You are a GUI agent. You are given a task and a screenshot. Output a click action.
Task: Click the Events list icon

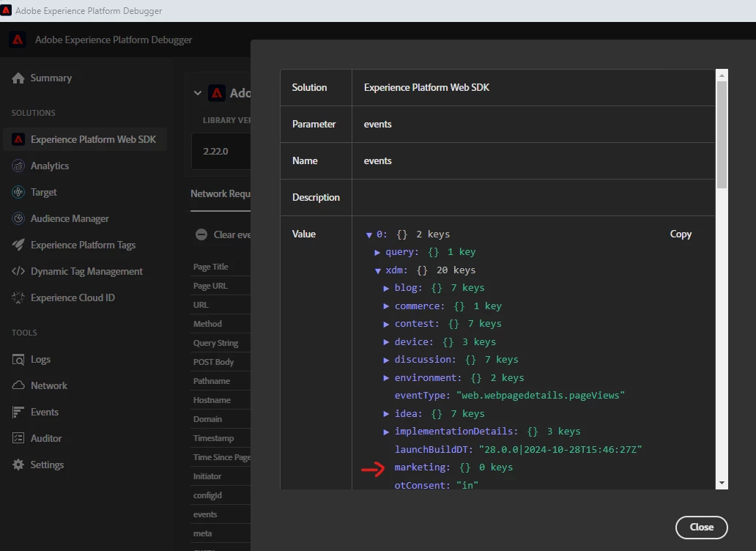[18, 413]
